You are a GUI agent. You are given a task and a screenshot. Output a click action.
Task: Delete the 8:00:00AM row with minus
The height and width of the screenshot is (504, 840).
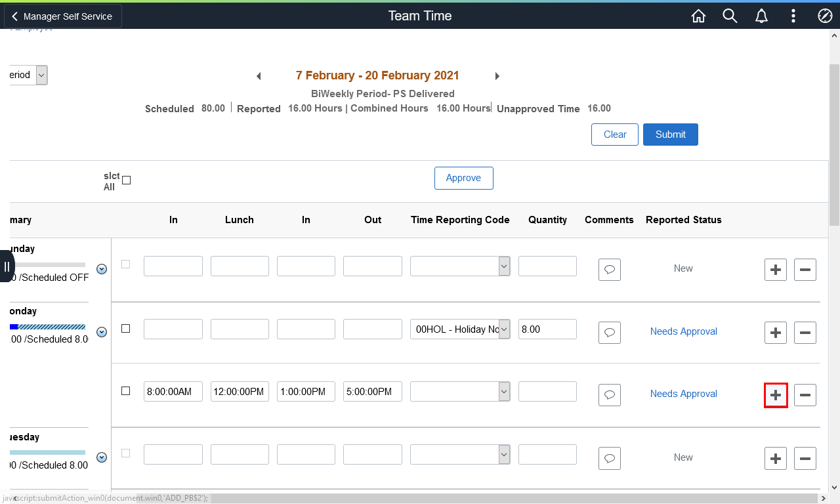(x=805, y=395)
